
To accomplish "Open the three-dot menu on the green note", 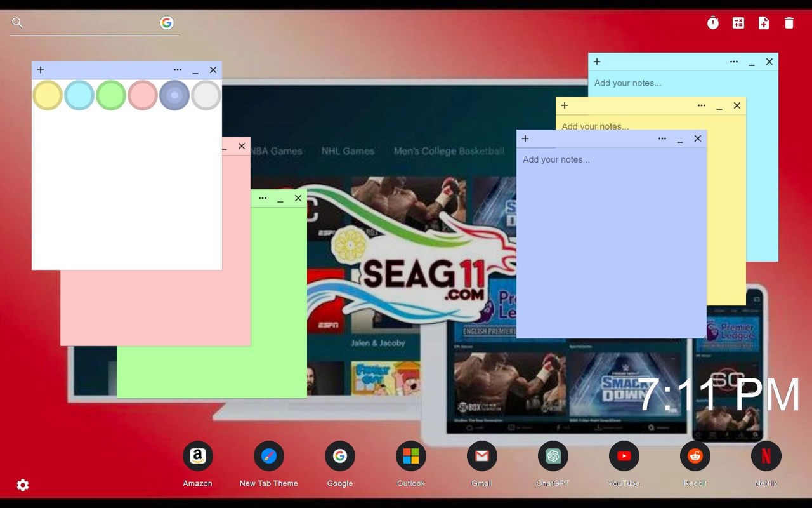I will point(263,198).
